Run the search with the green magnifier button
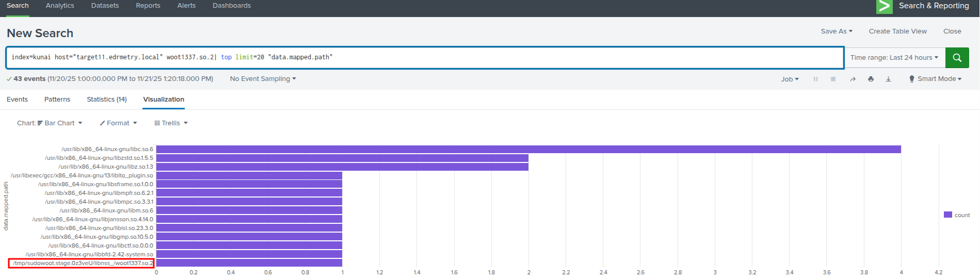The width and height of the screenshot is (980, 279). 957,58
